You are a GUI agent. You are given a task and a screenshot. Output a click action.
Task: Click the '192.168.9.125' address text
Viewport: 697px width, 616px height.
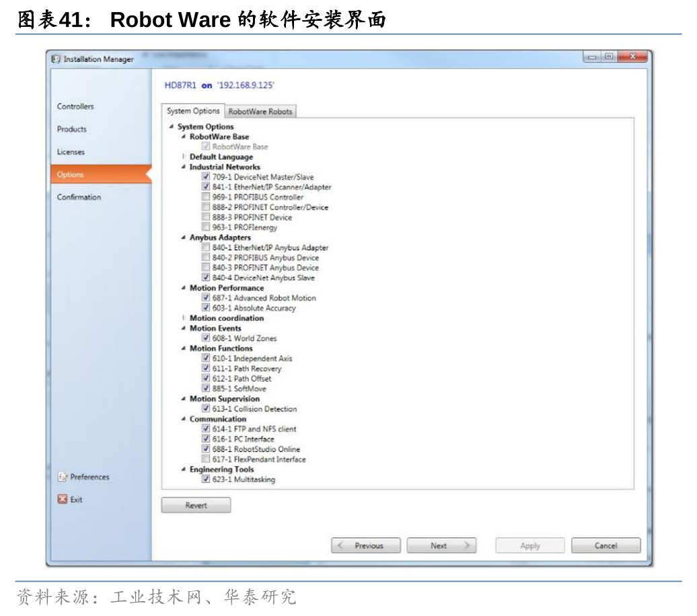246,85
